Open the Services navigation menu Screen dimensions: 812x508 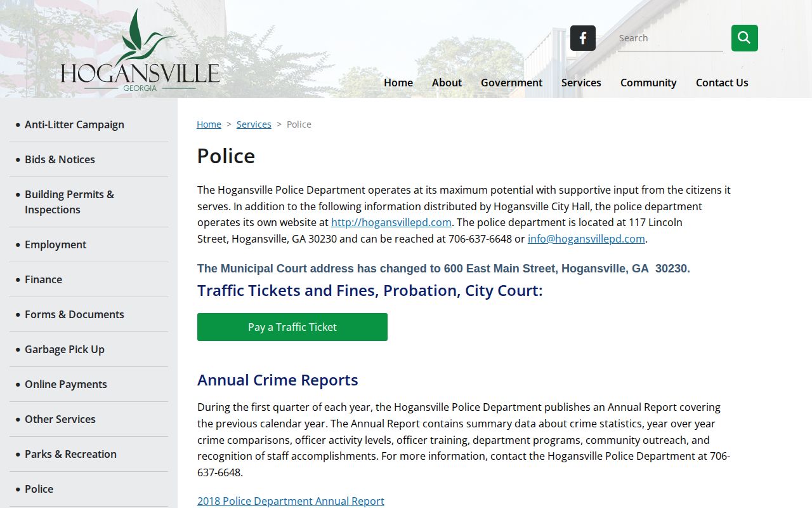tap(581, 83)
